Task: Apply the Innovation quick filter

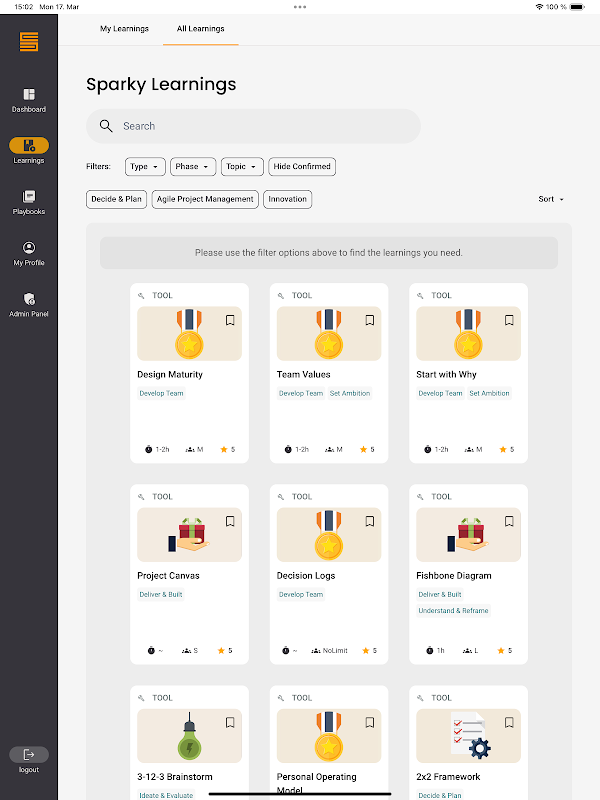Action: (x=288, y=199)
